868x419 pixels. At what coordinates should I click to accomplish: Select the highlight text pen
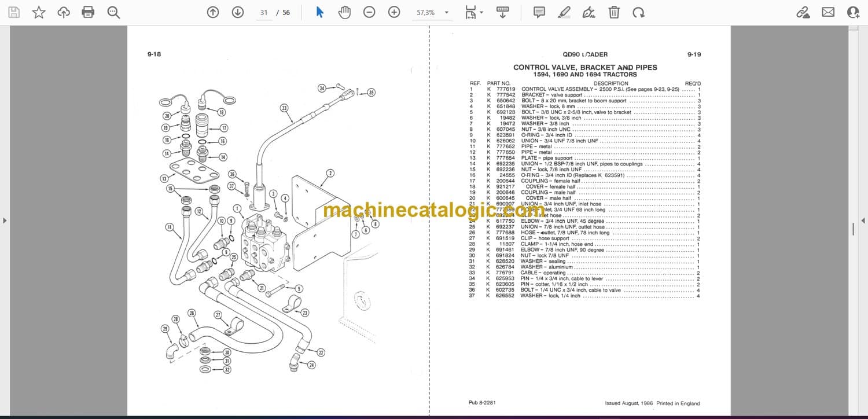[564, 12]
